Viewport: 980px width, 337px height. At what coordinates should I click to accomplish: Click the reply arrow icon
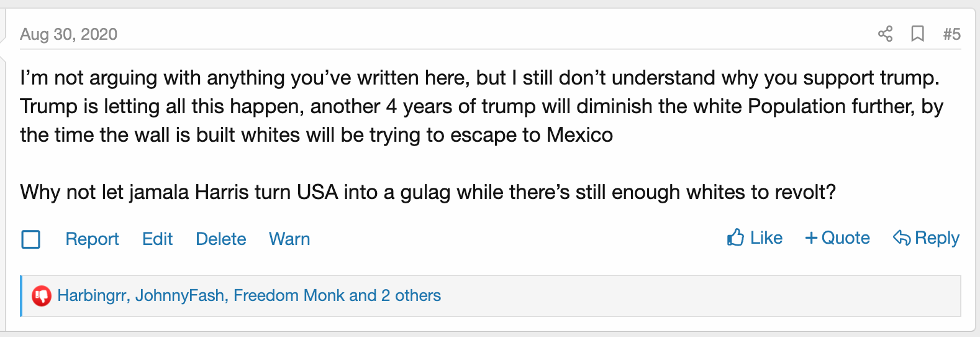(902, 238)
